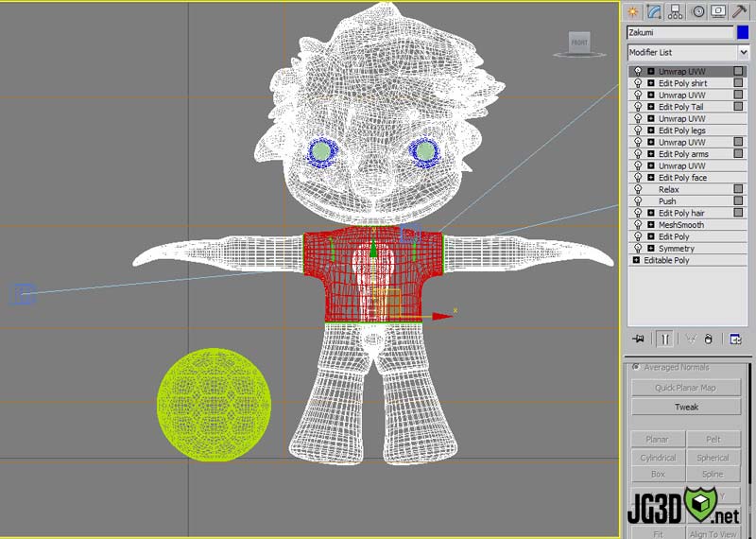Click Remove Modifier trash can icon
756x539 pixels.
[708, 339]
